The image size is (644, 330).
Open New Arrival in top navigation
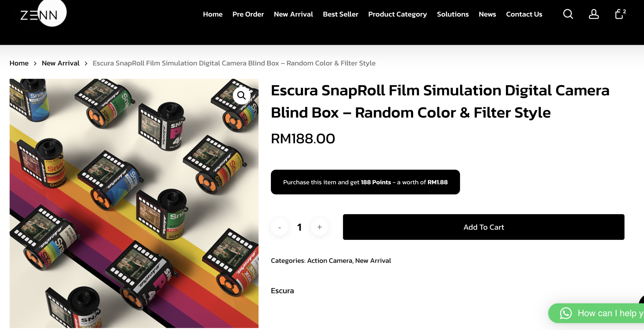pyautogui.click(x=293, y=14)
